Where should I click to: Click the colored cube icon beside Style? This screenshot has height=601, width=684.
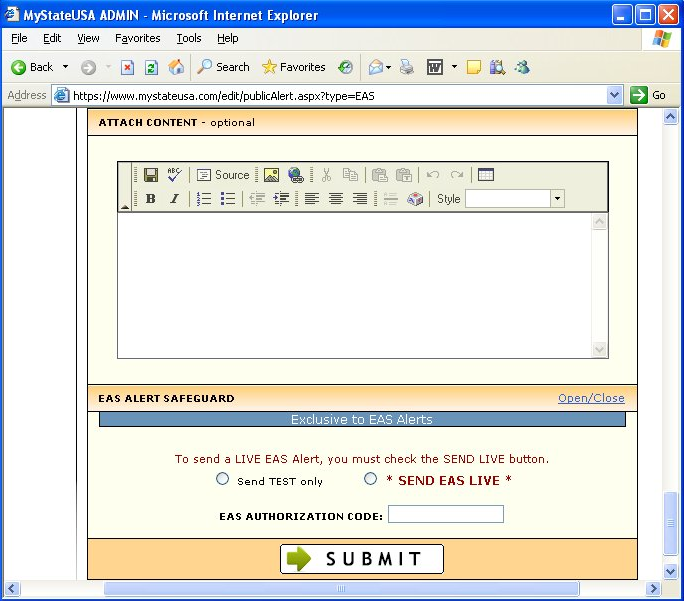coord(415,199)
